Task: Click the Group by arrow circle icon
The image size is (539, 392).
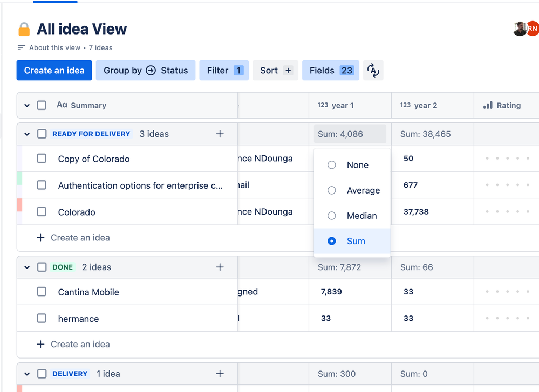Action: (x=151, y=71)
